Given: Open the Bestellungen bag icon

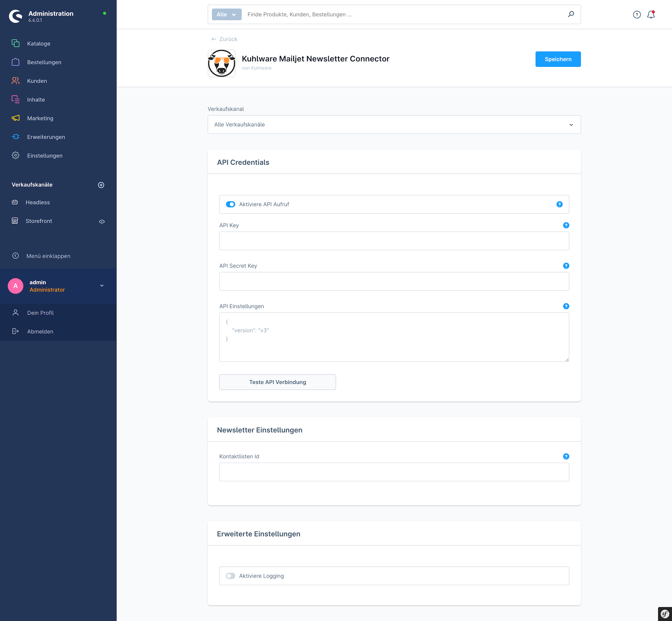Looking at the screenshot, I should coord(15,62).
